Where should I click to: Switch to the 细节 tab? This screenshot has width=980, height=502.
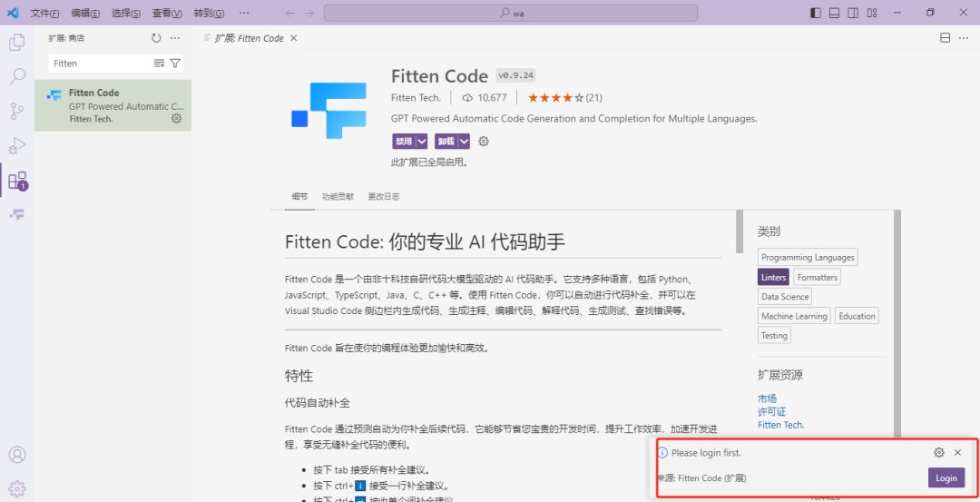click(300, 196)
